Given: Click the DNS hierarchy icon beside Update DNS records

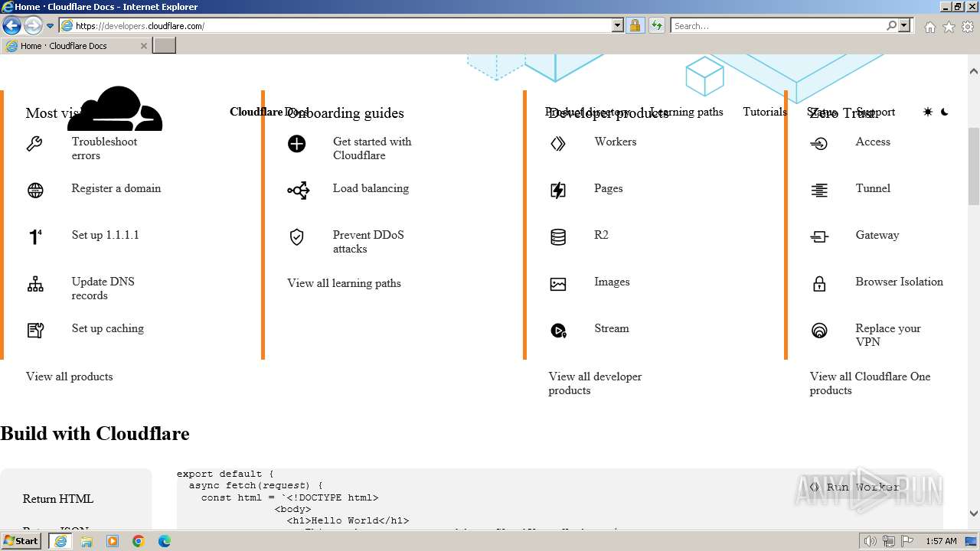Looking at the screenshot, I should click(35, 284).
